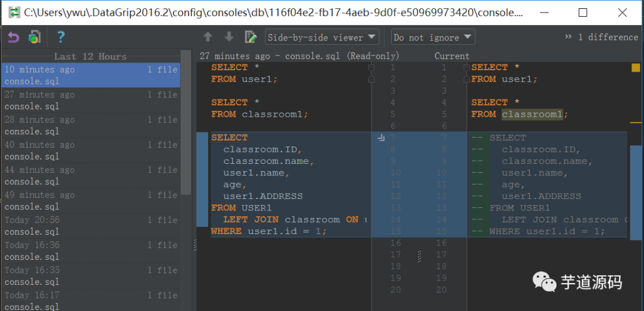This screenshot has width=644, height=311.
Task: Click 'FROM classroom1;' in the left pane
Action: [259, 114]
